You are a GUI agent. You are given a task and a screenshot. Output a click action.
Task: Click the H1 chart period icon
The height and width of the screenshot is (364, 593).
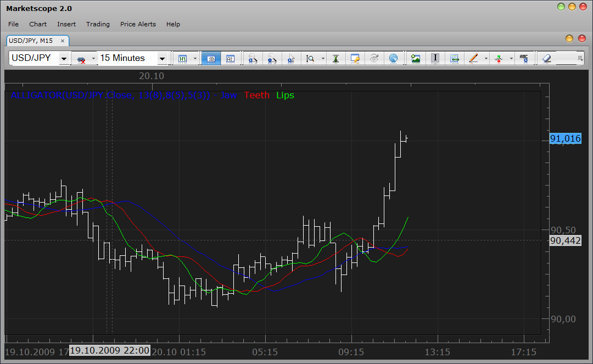tap(183, 59)
